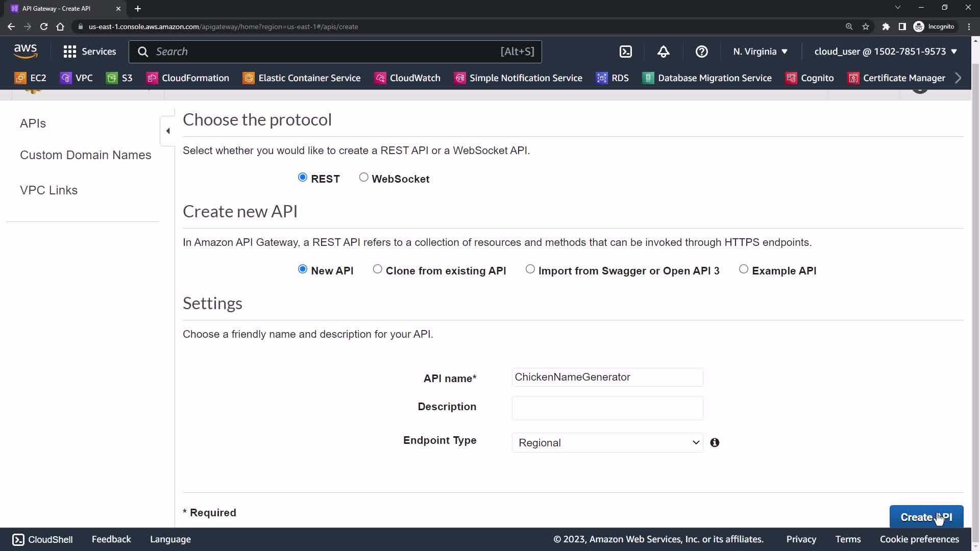Open CloudWatch favorites shortcut
980x551 pixels.
(x=407, y=78)
